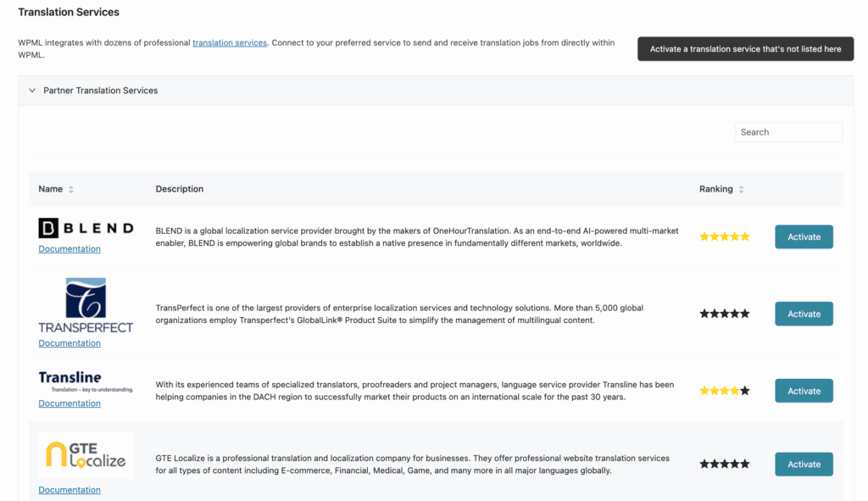Collapse the Partner Translation Services section
Viewport: 868px width, 501px height.
point(32,90)
